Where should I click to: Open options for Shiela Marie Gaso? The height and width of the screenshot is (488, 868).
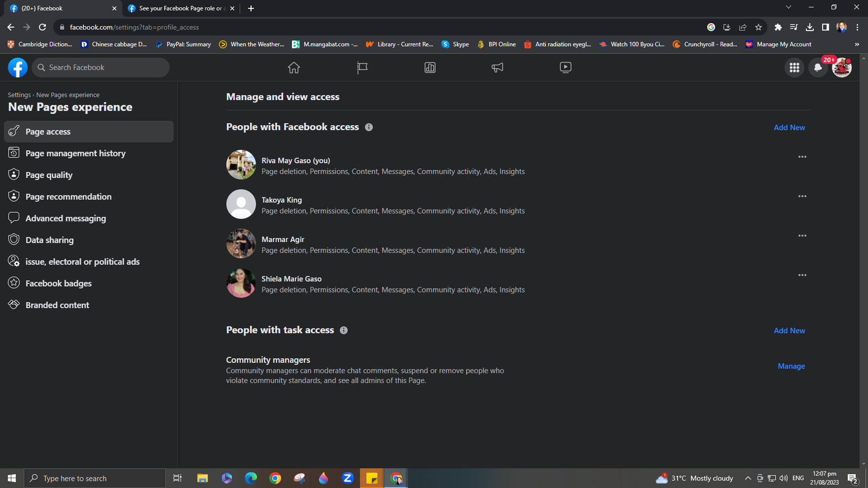802,275
